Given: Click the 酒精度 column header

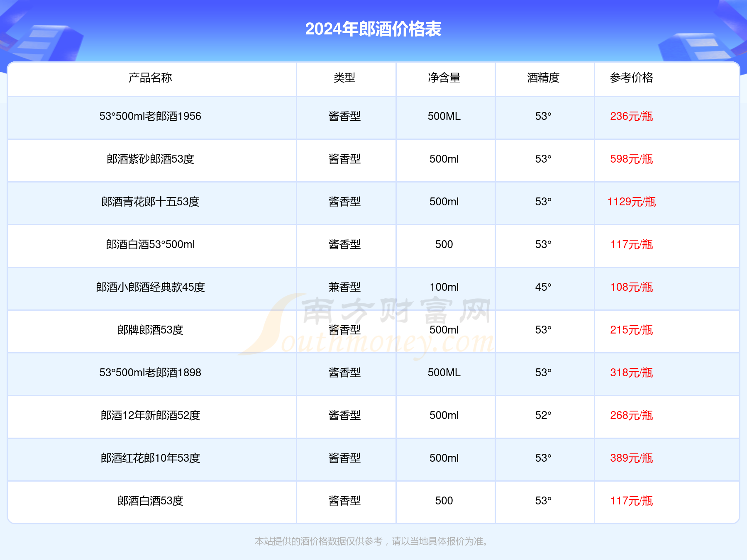Looking at the screenshot, I should tap(543, 78).
